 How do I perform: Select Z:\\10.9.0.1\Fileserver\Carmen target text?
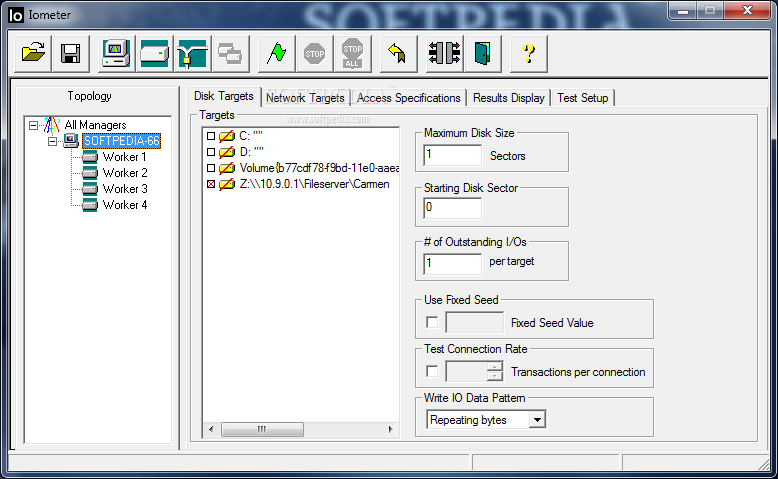point(315,184)
